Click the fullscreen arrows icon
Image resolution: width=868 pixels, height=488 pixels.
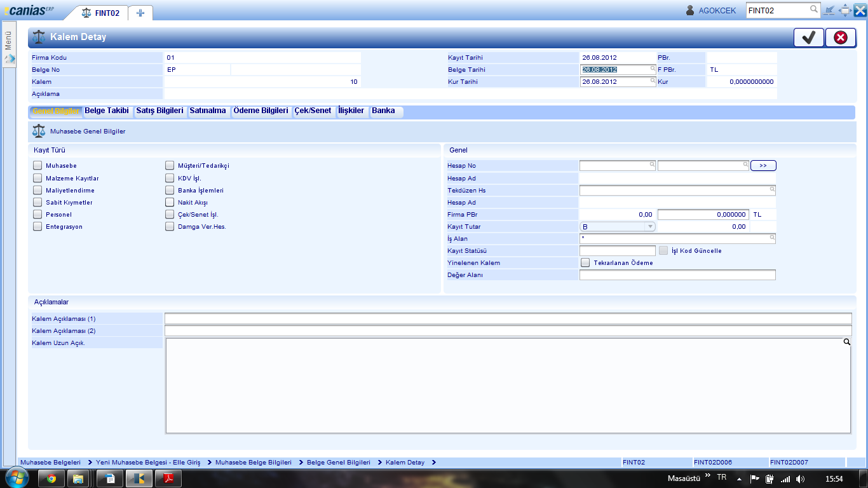pos(846,10)
